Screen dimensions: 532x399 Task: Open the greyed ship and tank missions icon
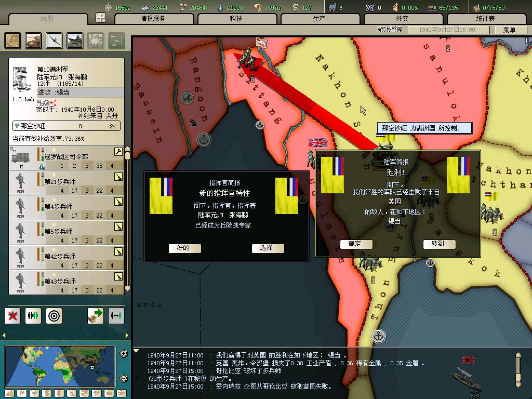point(116,41)
